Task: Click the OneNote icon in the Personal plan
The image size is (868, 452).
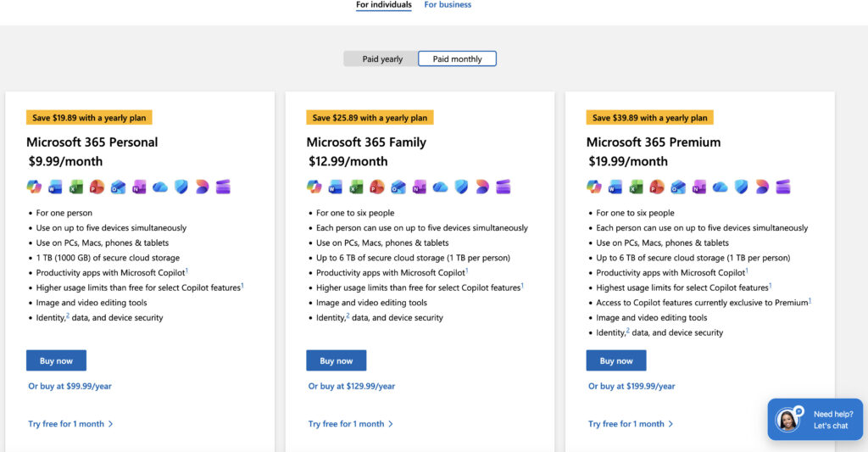Action: [x=139, y=187]
